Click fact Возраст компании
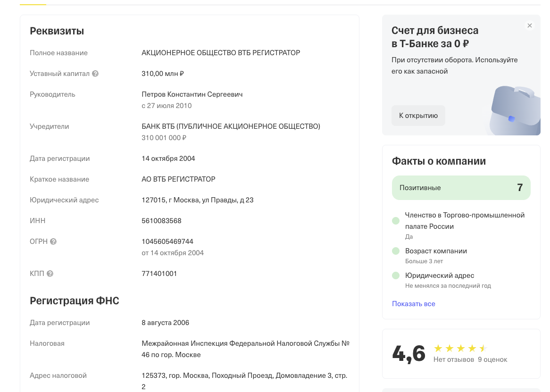The width and height of the screenshot is (550, 392). pos(436,251)
